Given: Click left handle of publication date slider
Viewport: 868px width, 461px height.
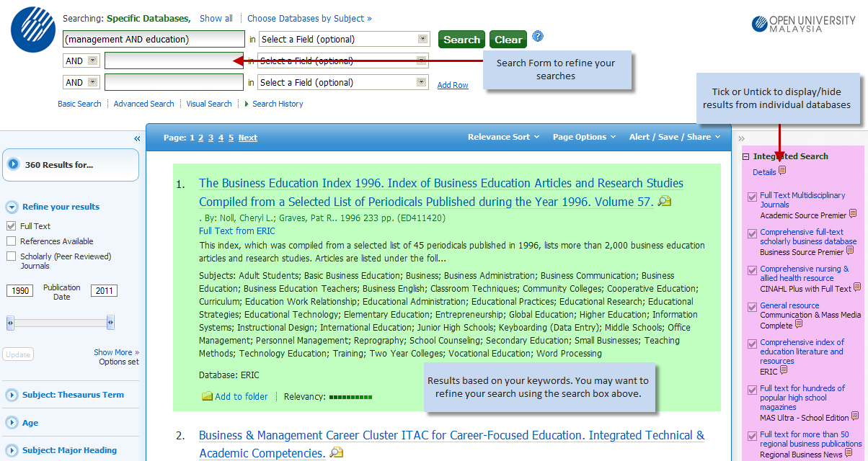Looking at the screenshot, I should click(x=11, y=323).
